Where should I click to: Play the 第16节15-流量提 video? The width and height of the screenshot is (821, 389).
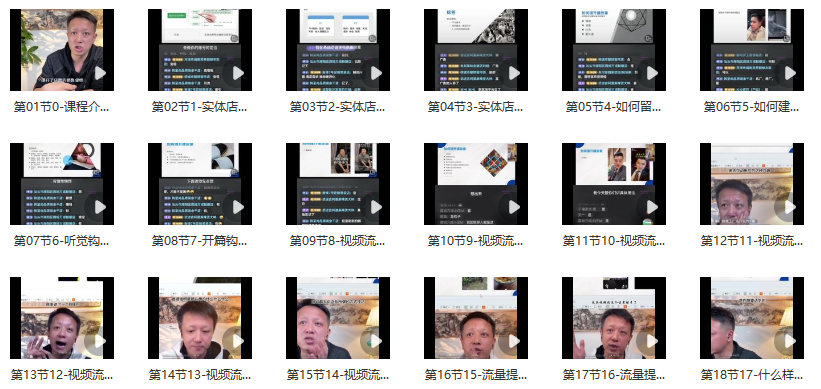pyautogui.click(x=513, y=341)
